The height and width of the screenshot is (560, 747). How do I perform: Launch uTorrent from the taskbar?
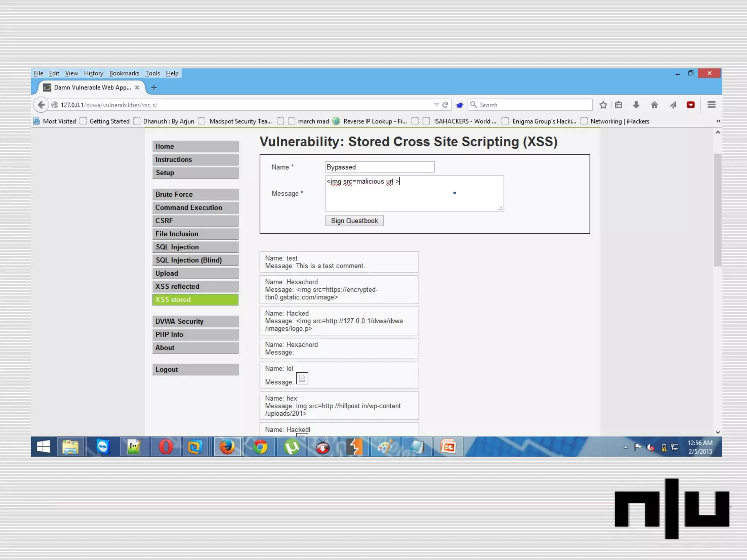tap(292, 447)
